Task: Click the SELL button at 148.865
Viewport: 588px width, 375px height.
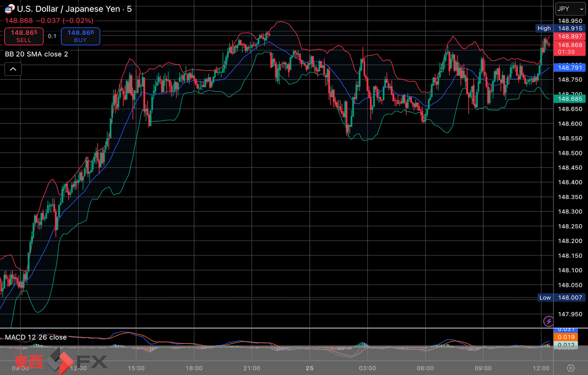Action: click(x=24, y=36)
